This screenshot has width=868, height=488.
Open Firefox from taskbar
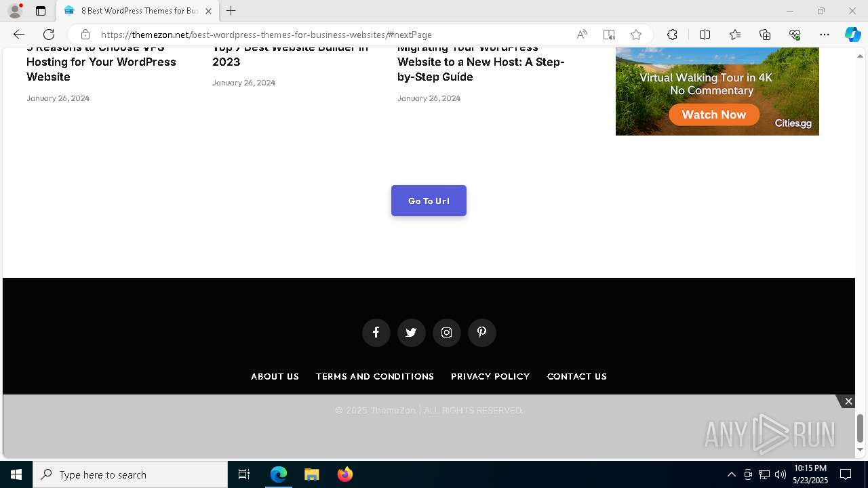pyautogui.click(x=344, y=474)
